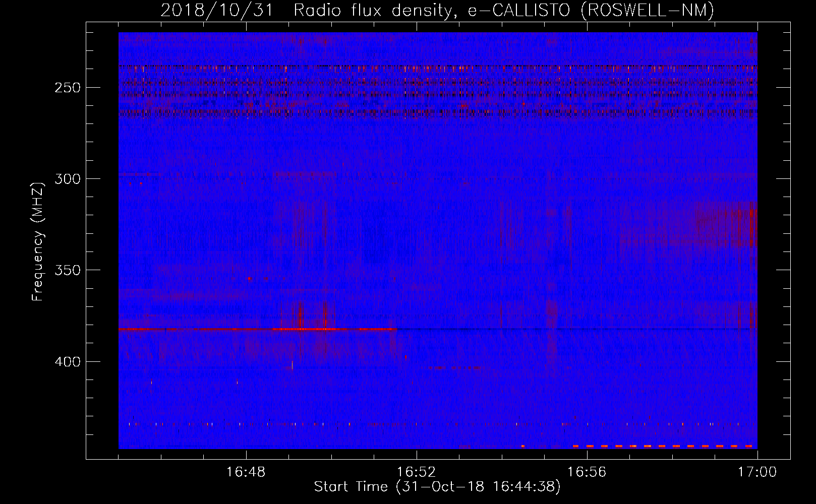This screenshot has height=504, width=816.
Task: Select the 350 frequency tick label
Action: pyautogui.click(x=68, y=270)
